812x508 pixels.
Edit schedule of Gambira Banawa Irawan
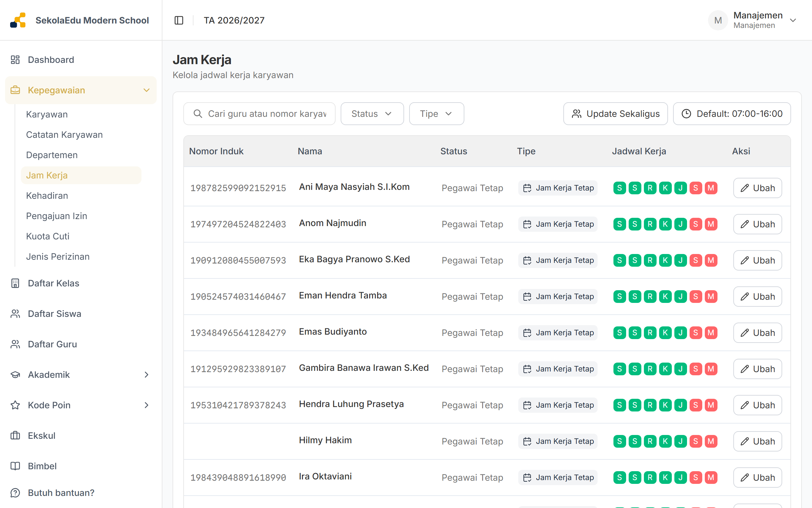[757, 369]
